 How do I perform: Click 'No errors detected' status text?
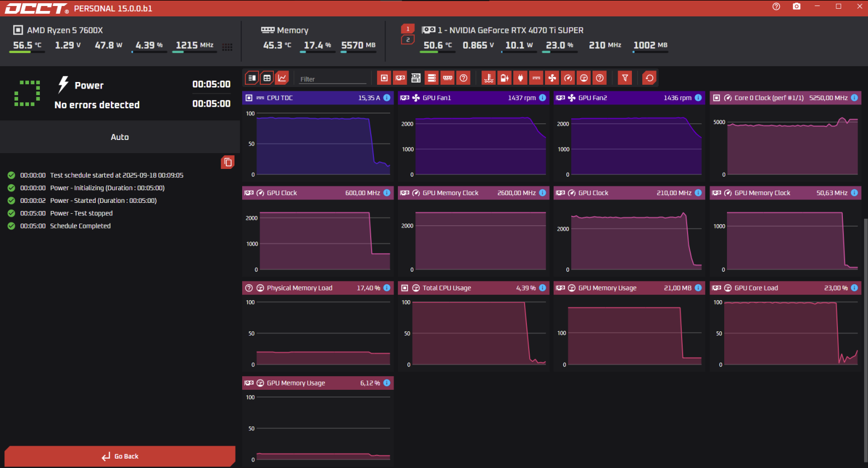coord(97,105)
